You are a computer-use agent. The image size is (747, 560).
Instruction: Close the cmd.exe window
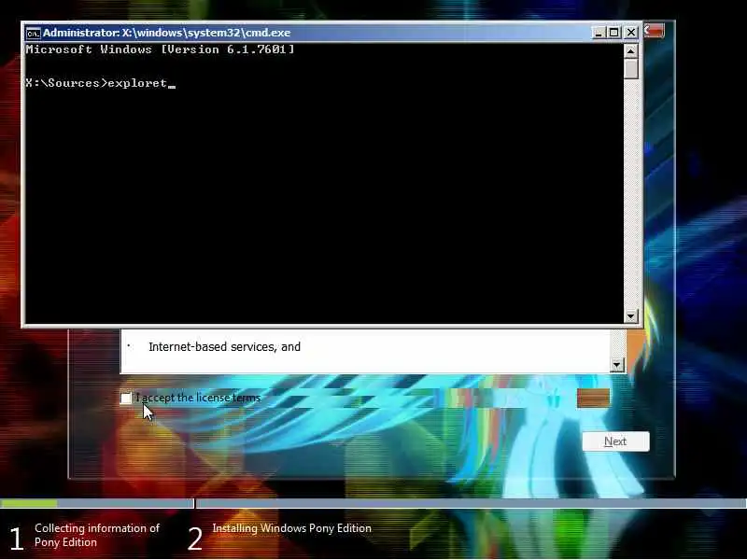click(x=631, y=33)
